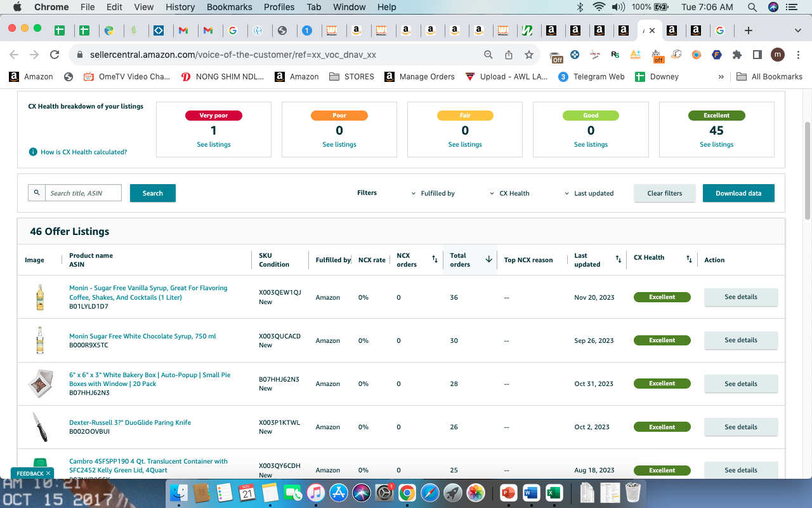Open the Profiles menu
The image size is (812, 508).
(279, 7)
